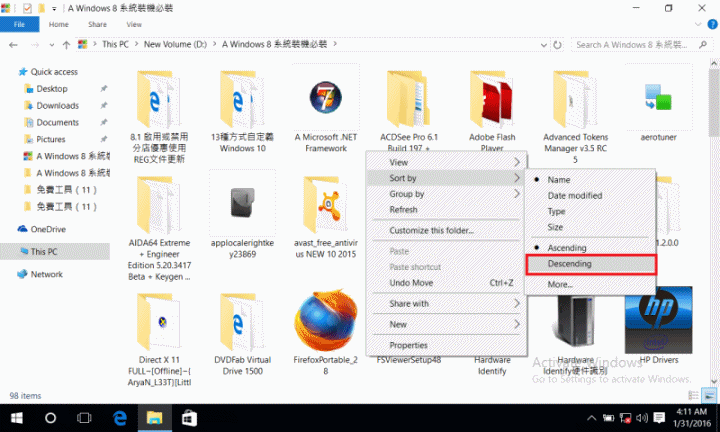The width and height of the screenshot is (720, 432).
Task: Select Quick access in navigation pane
Action: click(54, 72)
